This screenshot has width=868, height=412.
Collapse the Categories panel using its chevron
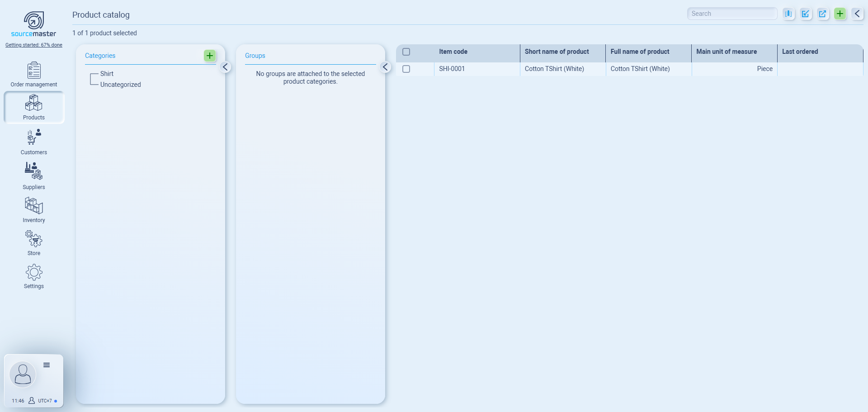(225, 67)
